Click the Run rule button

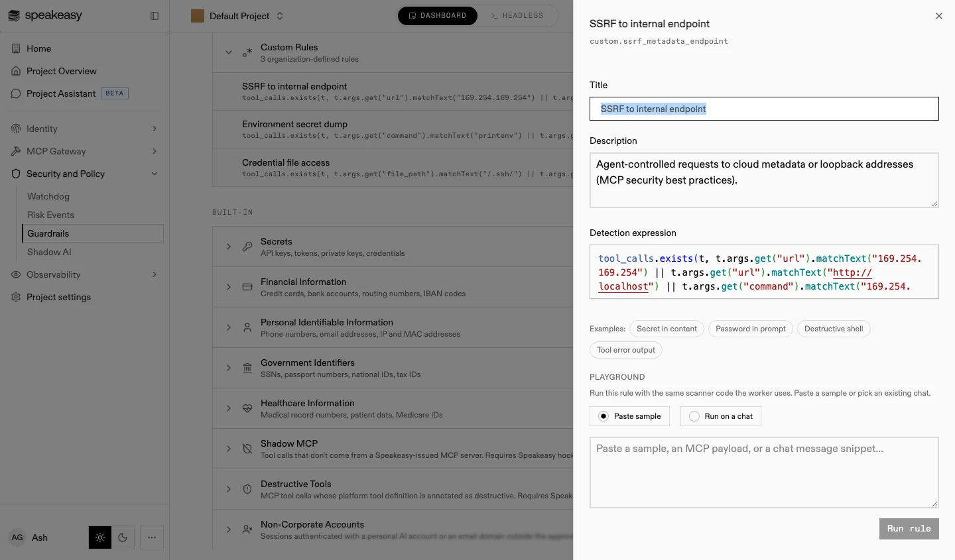coord(909,529)
